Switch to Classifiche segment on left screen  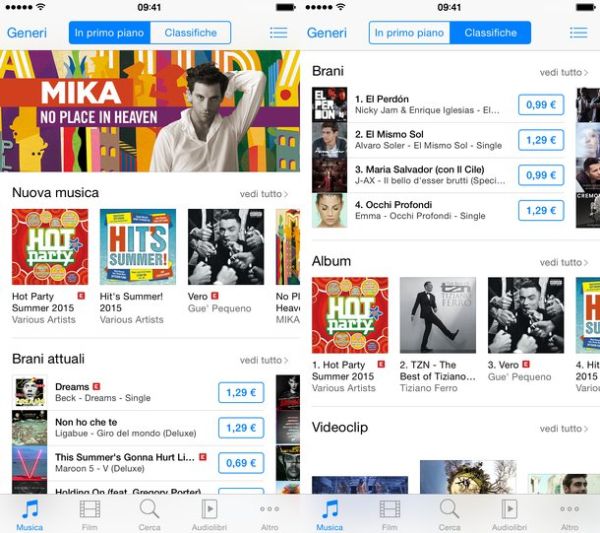[191, 33]
